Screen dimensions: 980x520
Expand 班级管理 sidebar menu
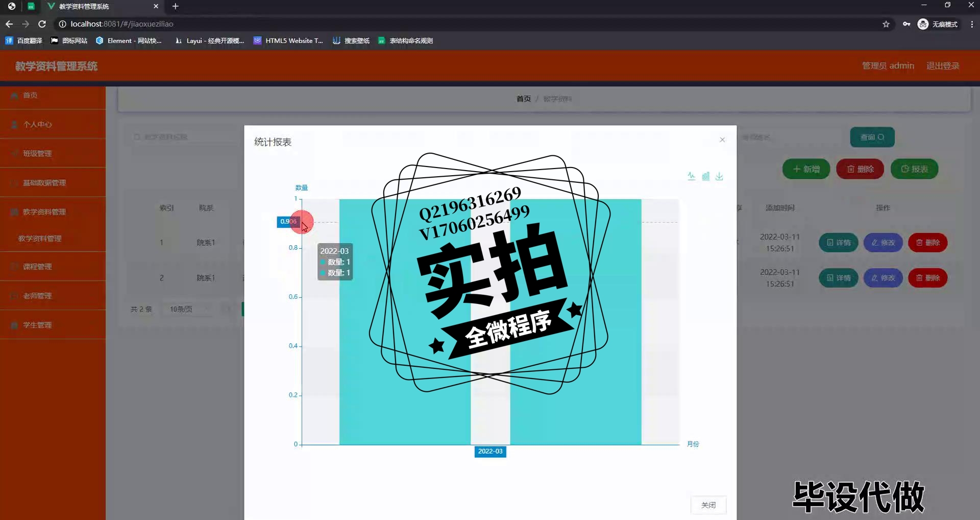coord(53,154)
